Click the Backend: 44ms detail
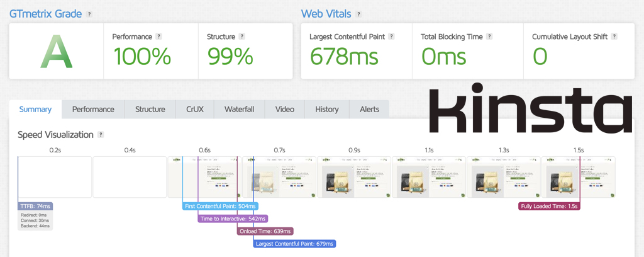The image size is (644, 257). point(35,226)
